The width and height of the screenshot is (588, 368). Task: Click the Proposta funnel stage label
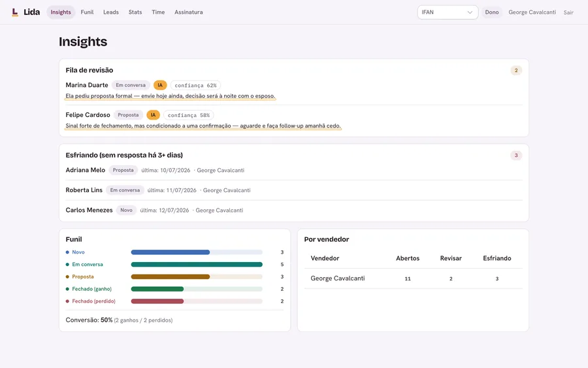pos(83,276)
